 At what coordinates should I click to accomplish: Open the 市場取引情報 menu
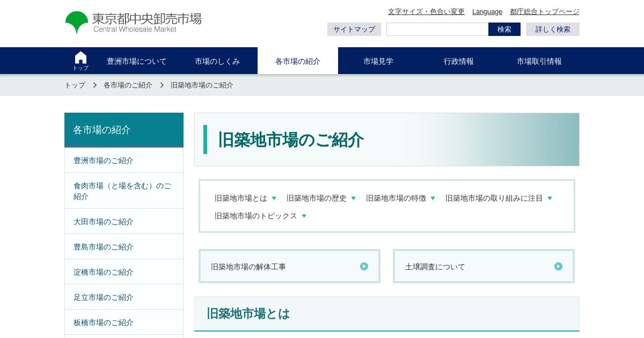click(x=539, y=61)
